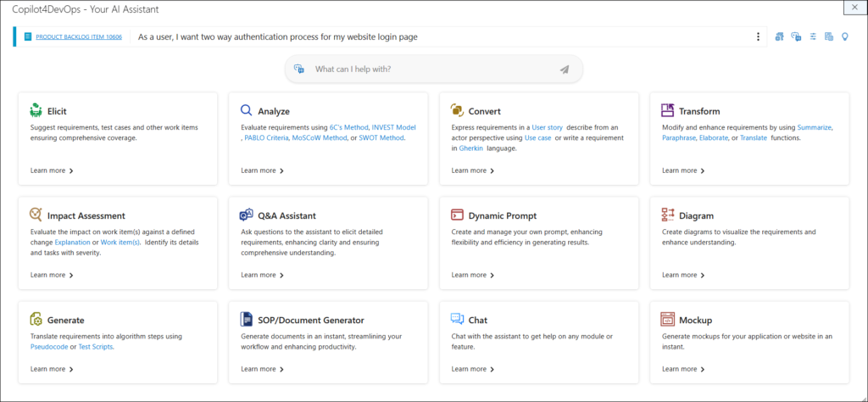Select the Pseudocode link in Generate
Viewport: 868px width, 402px height.
(50, 346)
